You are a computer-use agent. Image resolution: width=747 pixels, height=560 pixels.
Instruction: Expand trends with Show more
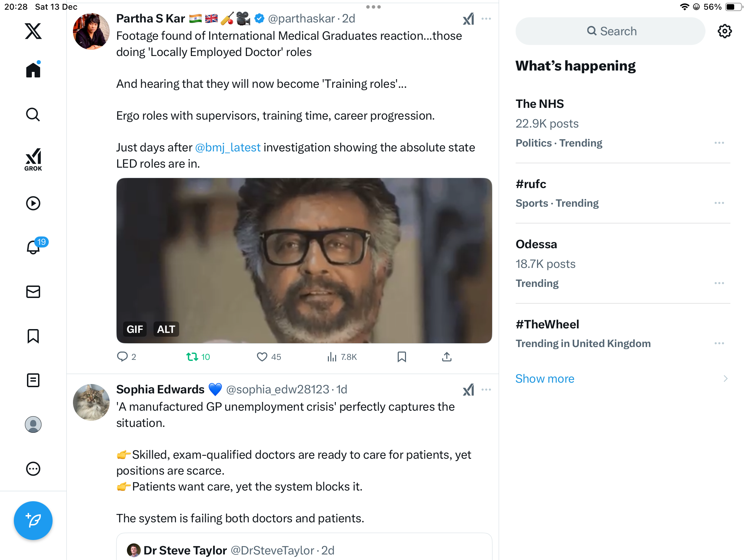click(545, 379)
